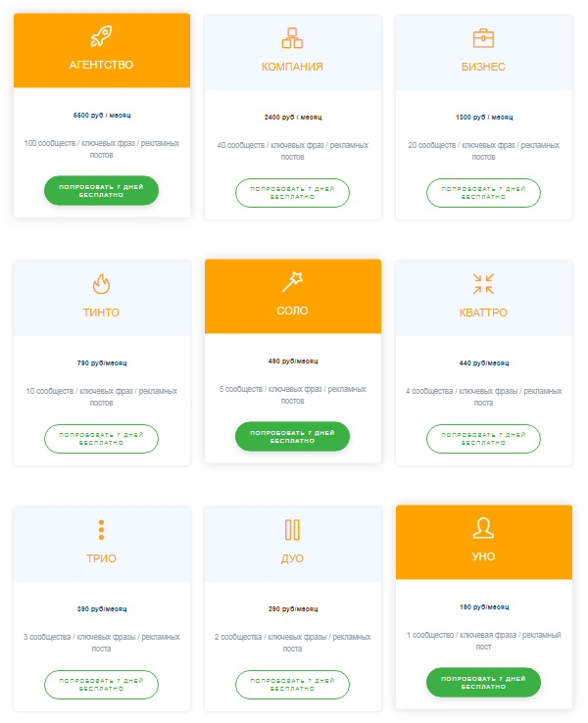588x723 pixels.
Task: Click the flame icon above Тинто
Action: (x=101, y=284)
